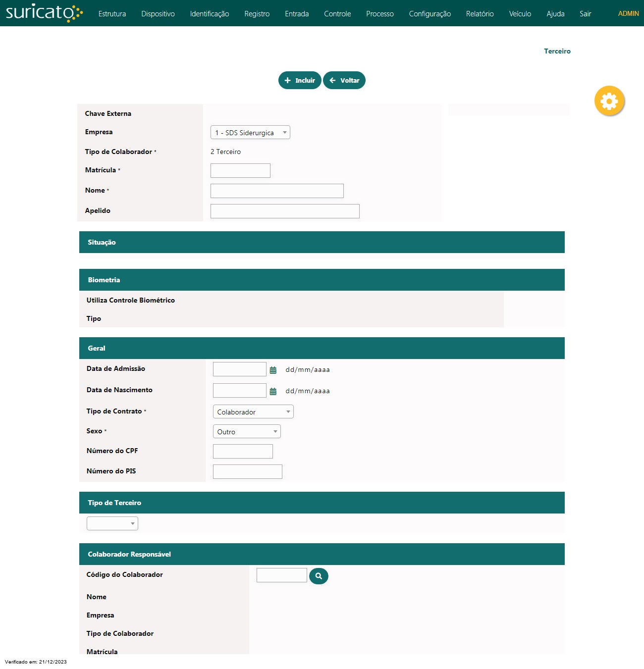The width and height of the screenshot is (644, 669).
Task: Focus the Nome input field
Action: pos(277,191)
